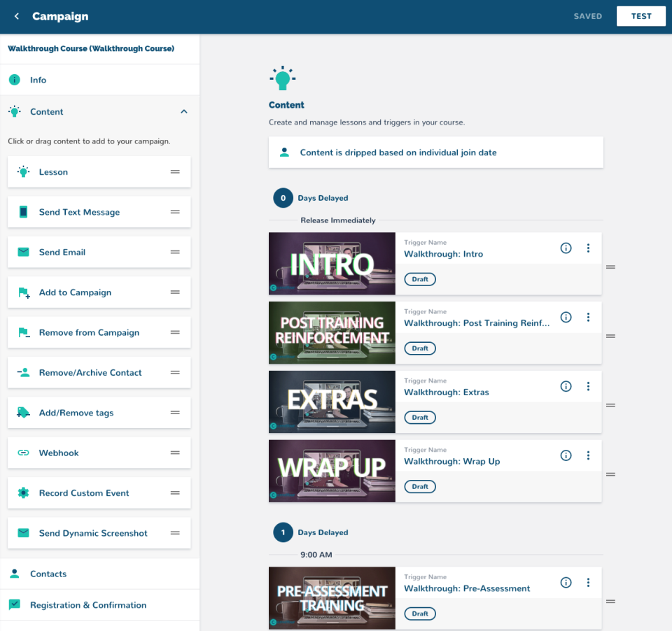Click the Draft badge on Post Training Reinforcement
The image size is (672, 631).
click(420, 348)
